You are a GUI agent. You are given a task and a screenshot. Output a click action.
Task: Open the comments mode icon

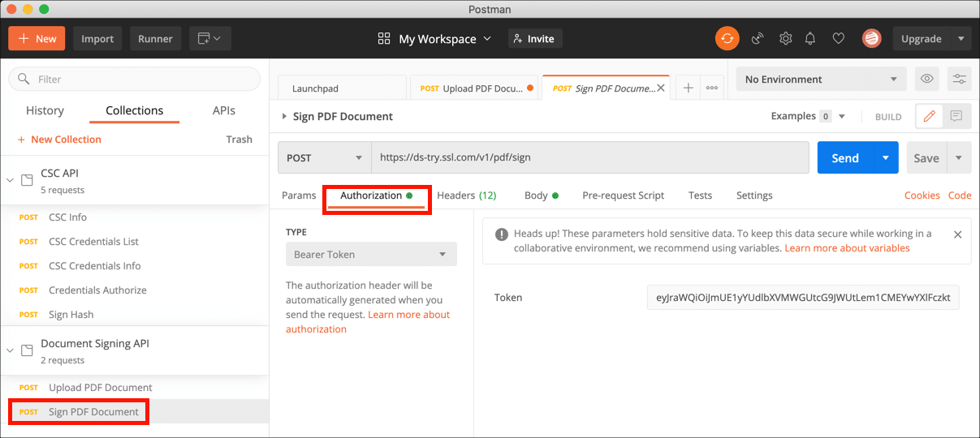click(956, 116)
